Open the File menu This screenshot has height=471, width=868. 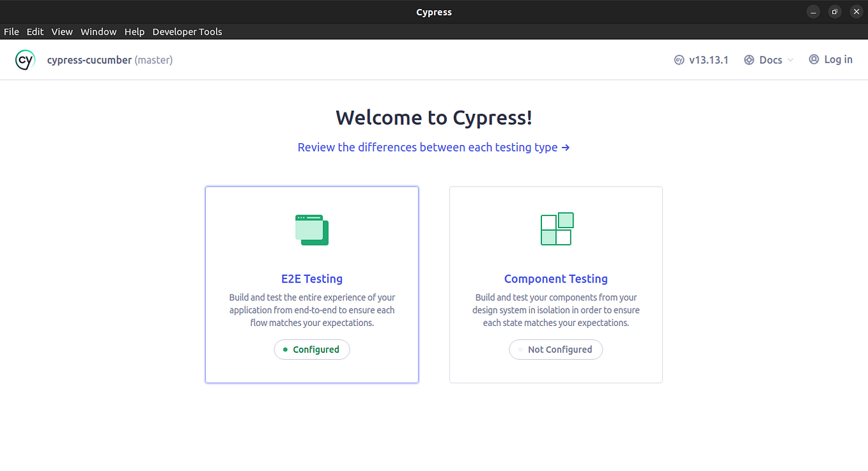[x=12, y=31]
